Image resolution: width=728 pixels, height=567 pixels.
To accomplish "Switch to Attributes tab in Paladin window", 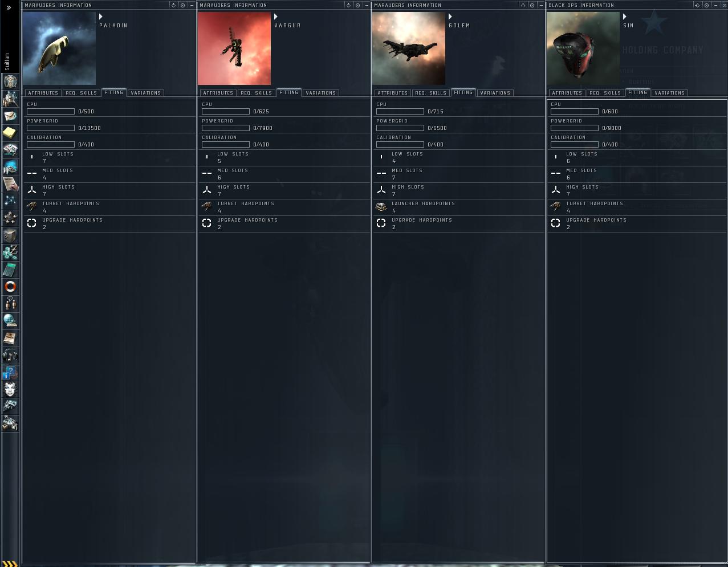I will pos(43,93).
